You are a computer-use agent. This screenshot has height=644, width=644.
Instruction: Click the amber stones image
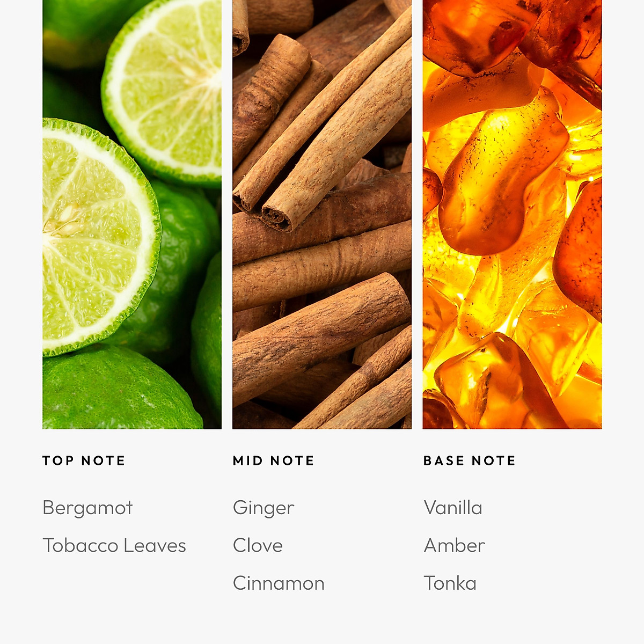point(512,214)
